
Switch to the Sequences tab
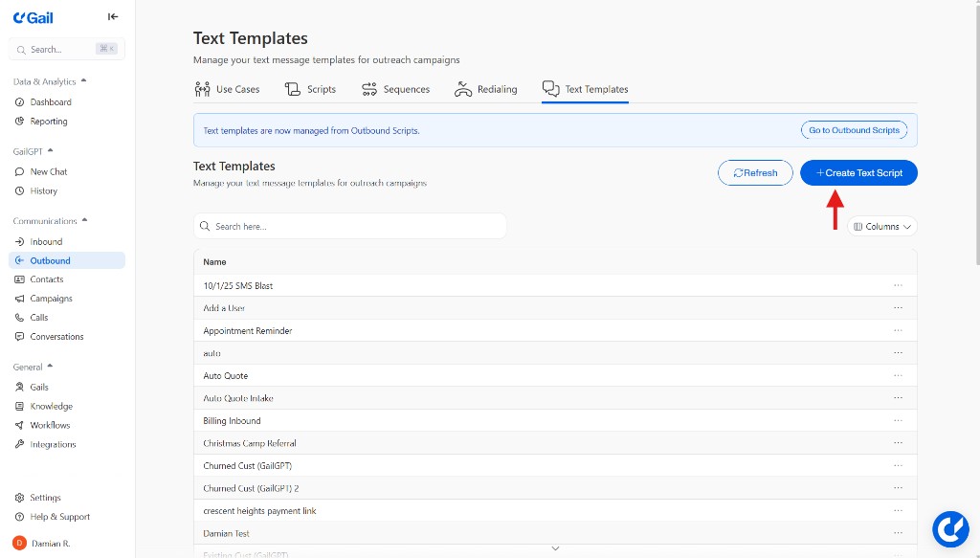(x=395, y=88)
